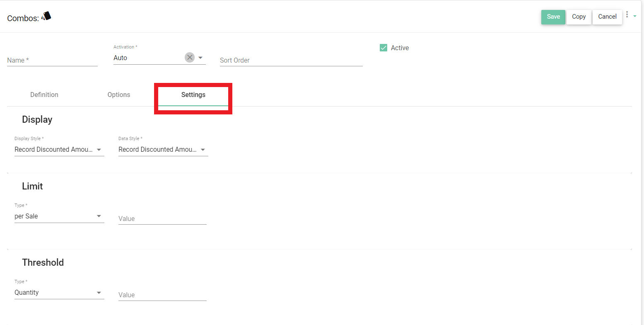Click the Threshold Value input field
The image size is (644, 325).
(162, 295)
